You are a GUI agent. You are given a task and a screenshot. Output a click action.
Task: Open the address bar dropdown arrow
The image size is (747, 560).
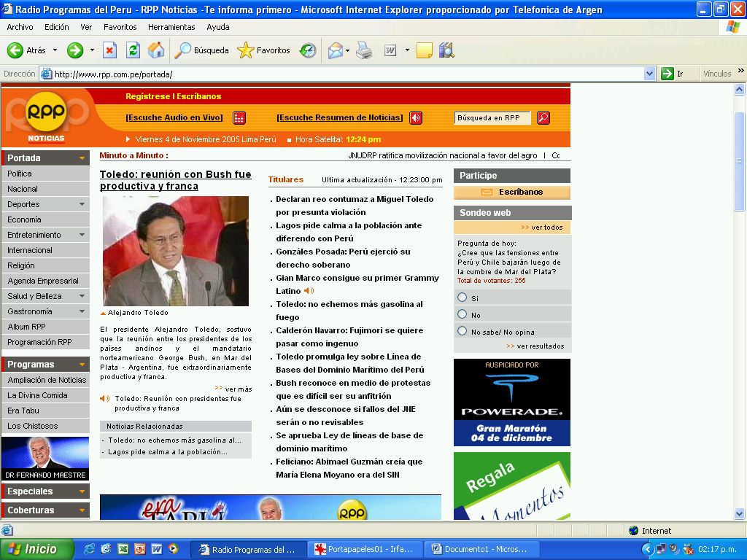click(650, 74)
